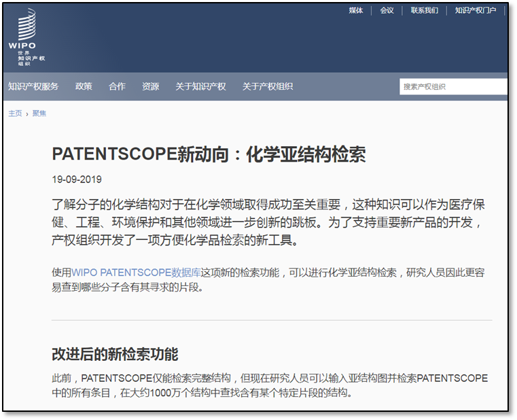
Task: Click paragraph starting 此前，PATENTSCOPE仅能检索
Action: (x=270, y=385)
